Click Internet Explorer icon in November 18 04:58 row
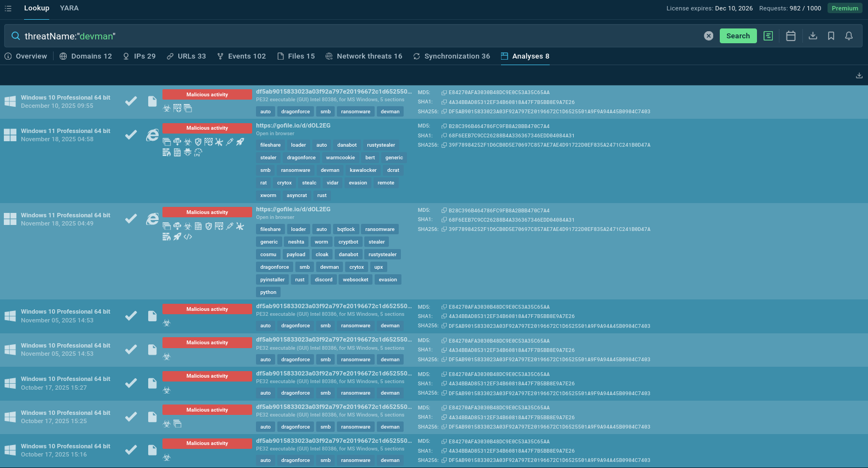This screenshot has height=468, width=868. [153, 135]
